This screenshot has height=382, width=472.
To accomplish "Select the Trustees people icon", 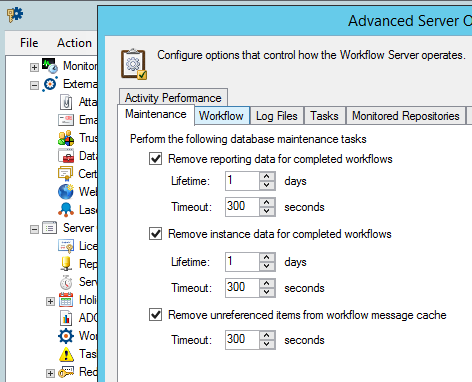I will click(66, 138).
